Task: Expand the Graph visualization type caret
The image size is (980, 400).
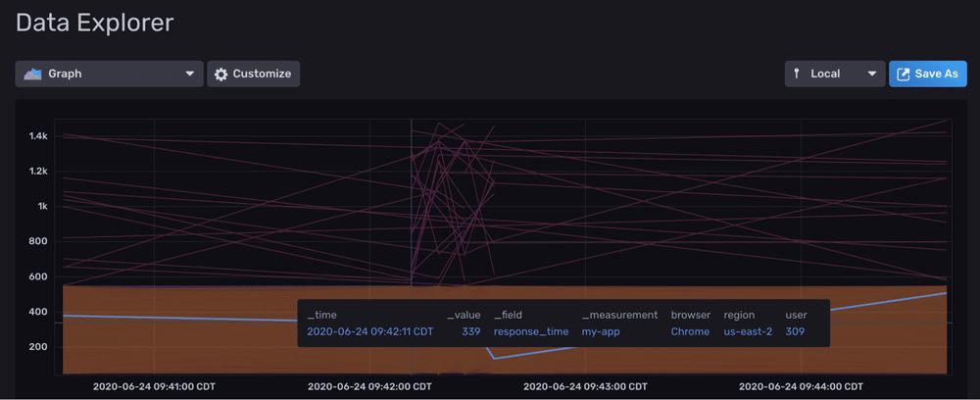Action: pyautogui.click(x=190, y=74)
